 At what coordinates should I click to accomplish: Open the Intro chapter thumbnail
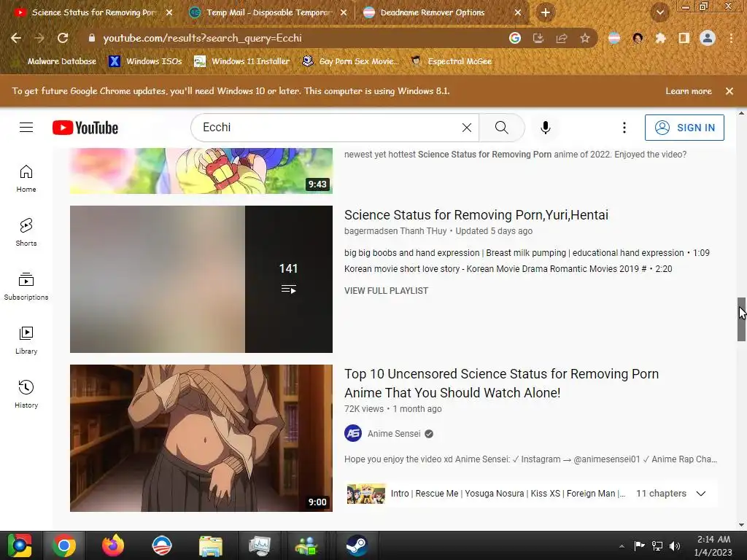[366, 494]
